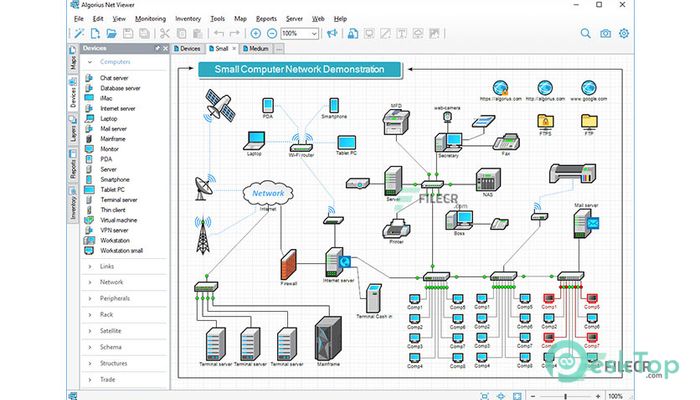Open the File menu
700x400 pixels.
tap(79, 19)
